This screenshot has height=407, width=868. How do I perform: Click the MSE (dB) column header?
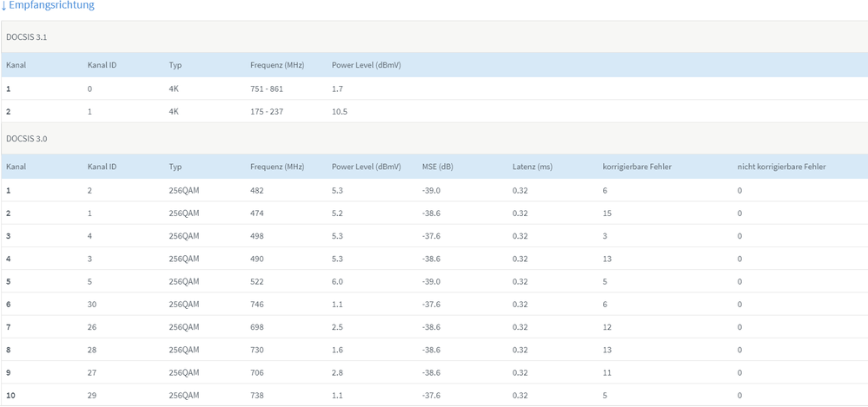click(436, 167)
